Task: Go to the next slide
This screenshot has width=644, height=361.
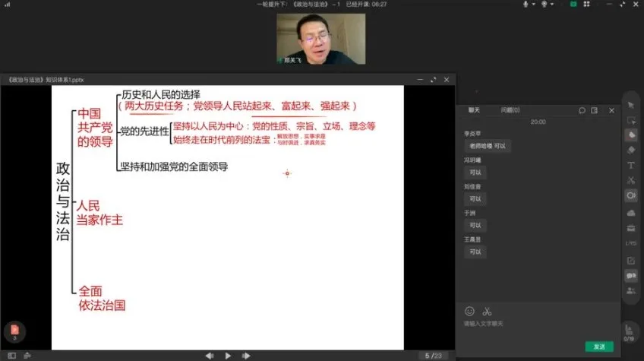Action: point(245,355)
